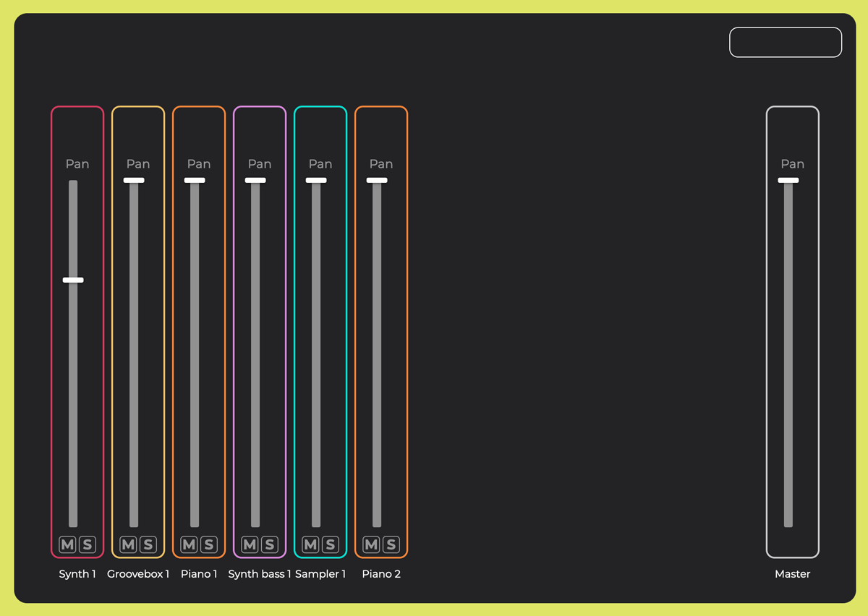This screenshot has height=616, width=868.
Task: Solo the Piano 1 channel
Action: tap(209, 544)
